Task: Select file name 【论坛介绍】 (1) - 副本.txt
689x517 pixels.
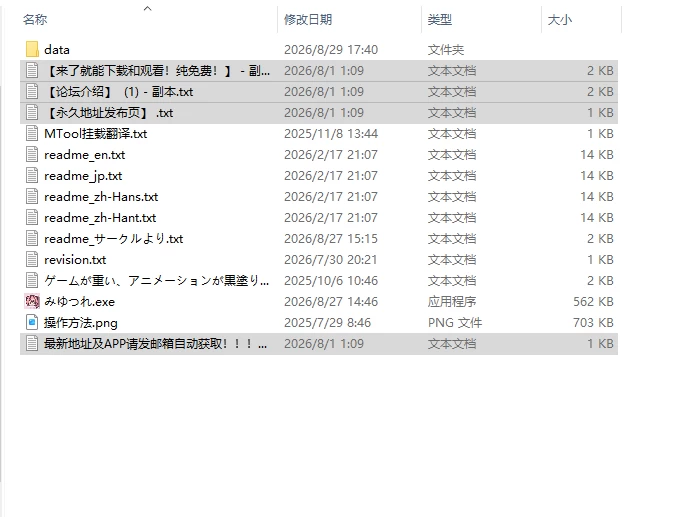Action: pos(119,92)
